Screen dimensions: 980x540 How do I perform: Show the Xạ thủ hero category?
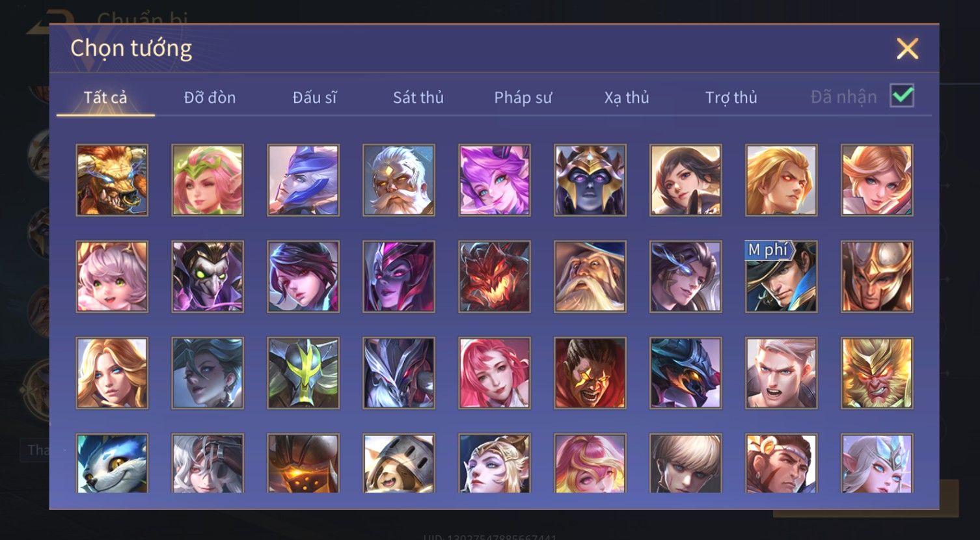pyautogui.click(x=627, y=98)
